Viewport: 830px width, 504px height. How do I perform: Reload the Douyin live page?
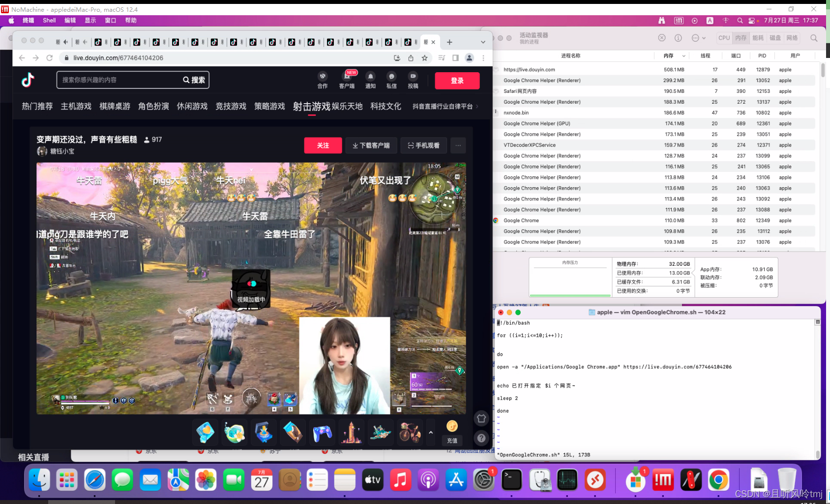50,58
